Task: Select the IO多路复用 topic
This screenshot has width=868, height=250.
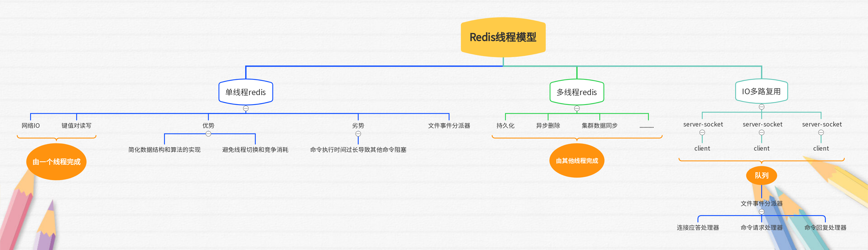Action: click(x=761, y=91)
